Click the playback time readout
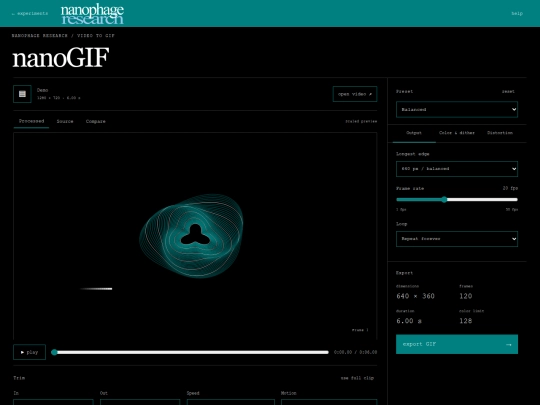 (355, 352)
